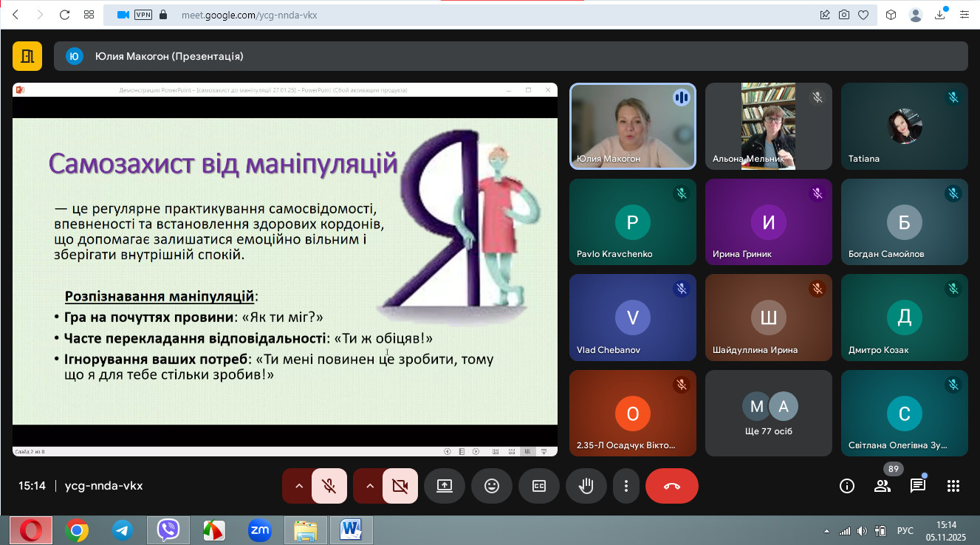
Task: Open the meeting details info icon
Action: 847,486
